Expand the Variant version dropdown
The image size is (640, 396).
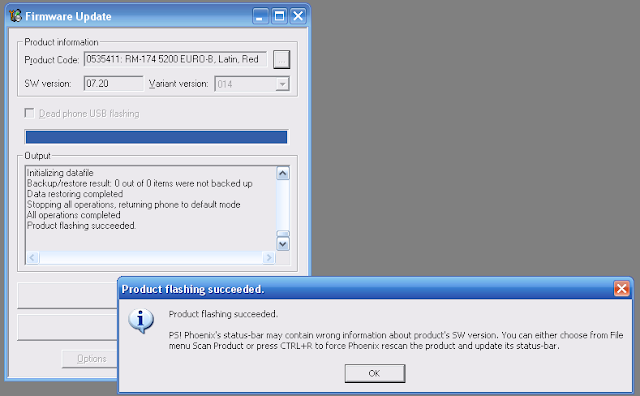coord(282,84)
